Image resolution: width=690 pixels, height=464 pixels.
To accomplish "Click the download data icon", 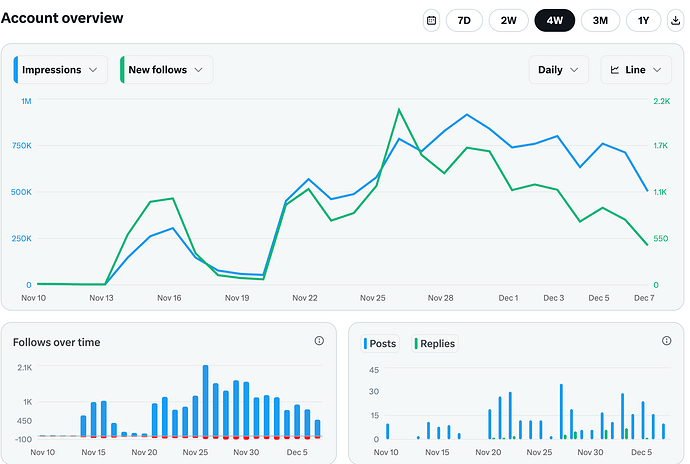I will [x=676, y=20].
